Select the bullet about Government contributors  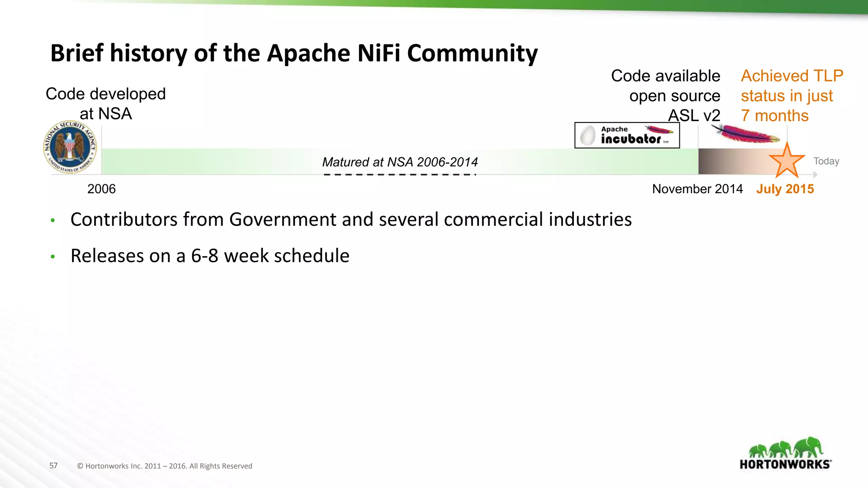[351, 219]
